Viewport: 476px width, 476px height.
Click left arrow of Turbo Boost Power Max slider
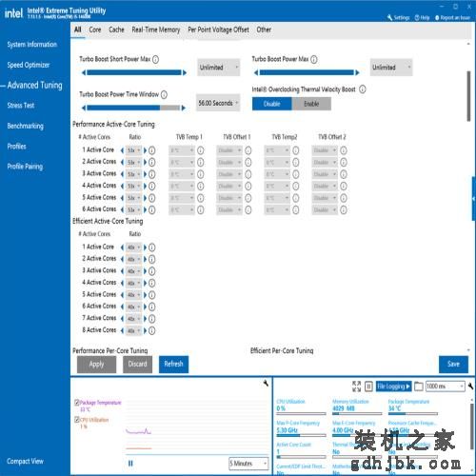(x=256, y=72)
